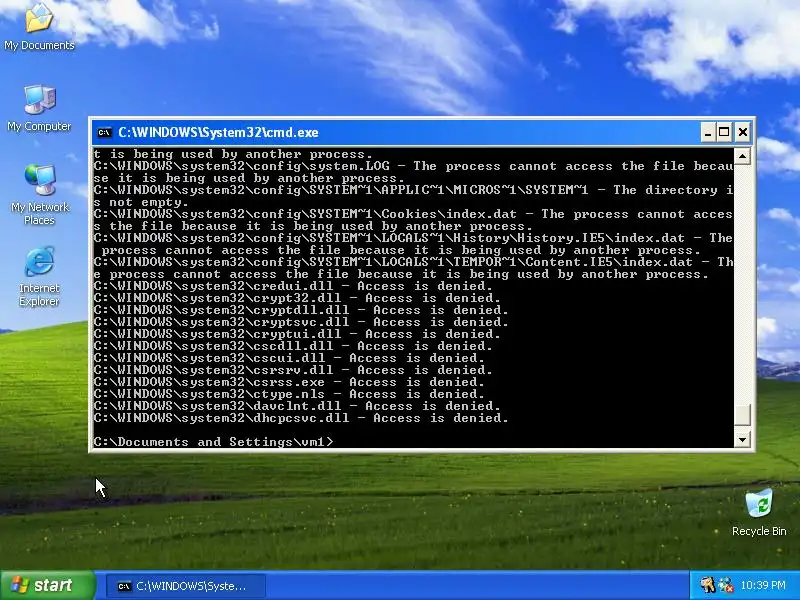
Task: Click the network status tray icon
Action: click(x=726, y=585)
